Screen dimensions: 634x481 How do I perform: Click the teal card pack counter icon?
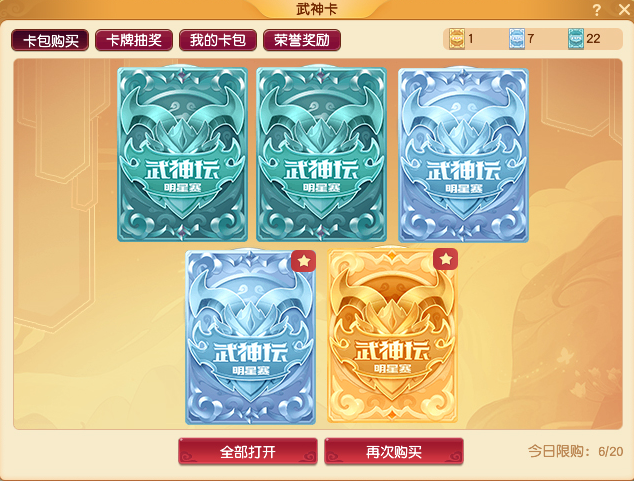tap(576, 39)
